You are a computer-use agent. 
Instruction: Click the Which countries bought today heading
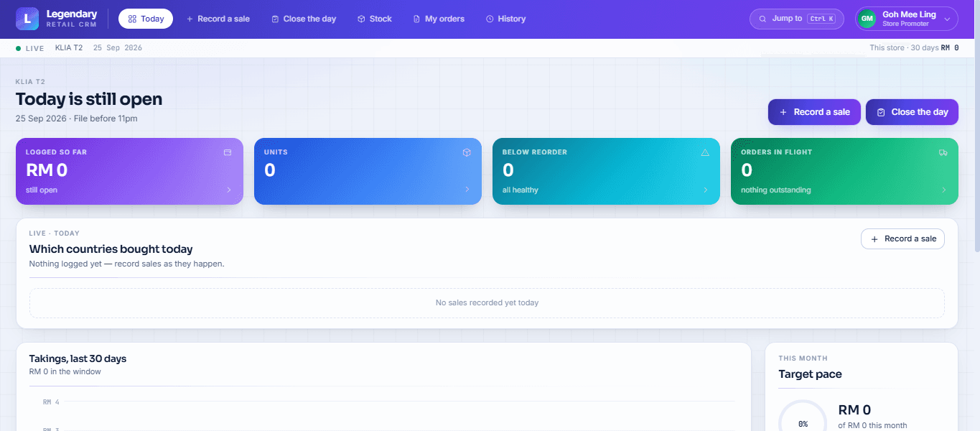tap(111, 249)
